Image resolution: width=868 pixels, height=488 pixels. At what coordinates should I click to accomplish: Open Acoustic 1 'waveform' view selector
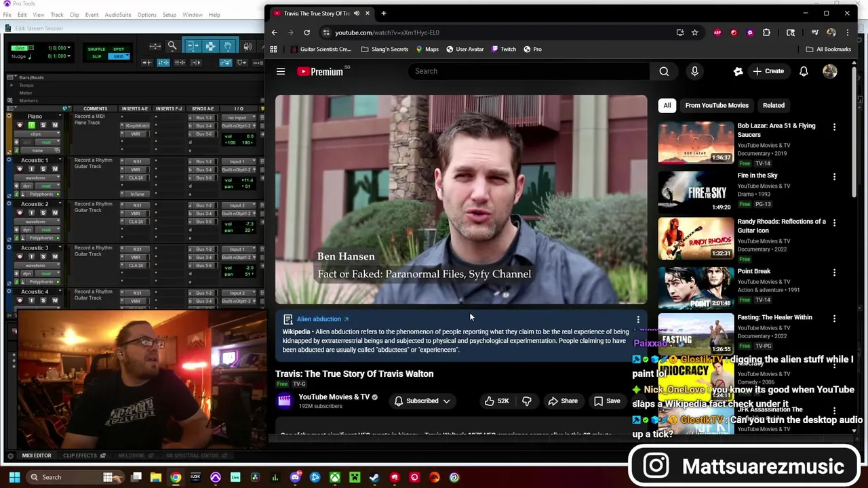37,178
